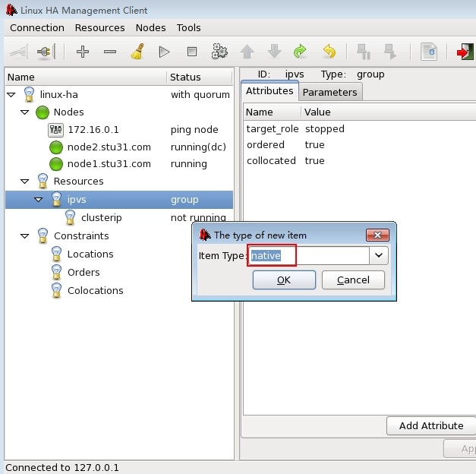476x474 pixels.
Task: Click the green circle icon beside Nodes
Action: coord(43,112)
